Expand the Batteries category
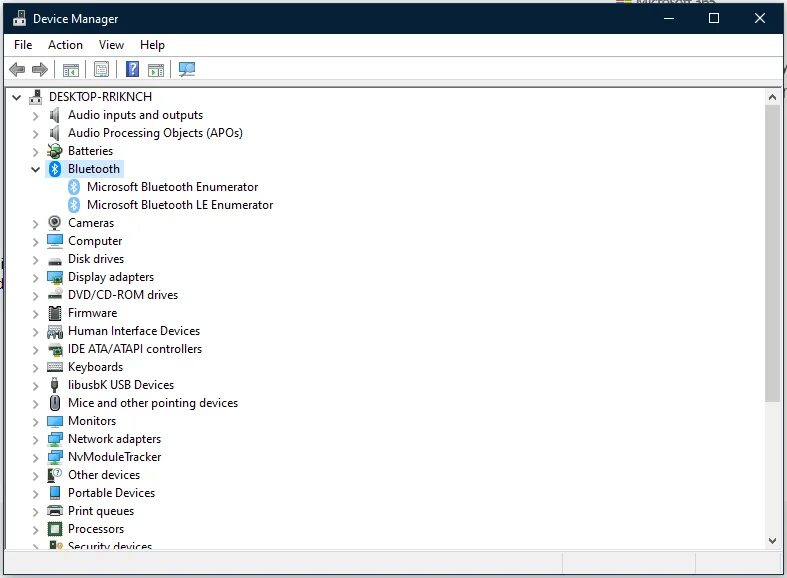Screen dimensions: 787x578 click(35, 152)
